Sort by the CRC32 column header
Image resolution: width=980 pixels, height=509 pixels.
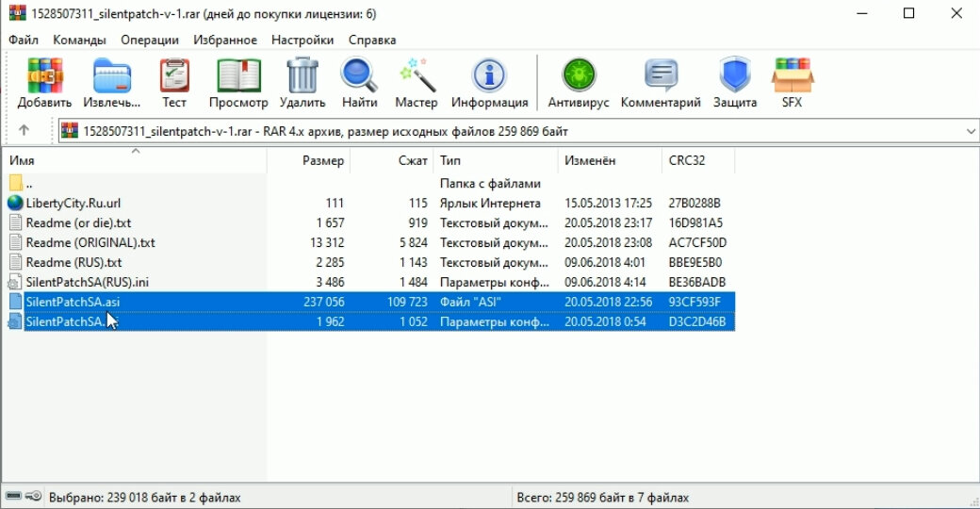[x=698, y=160]
